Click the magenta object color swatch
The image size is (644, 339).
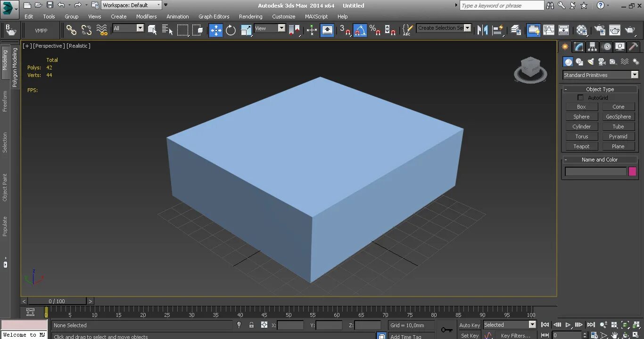click(632, 171)
